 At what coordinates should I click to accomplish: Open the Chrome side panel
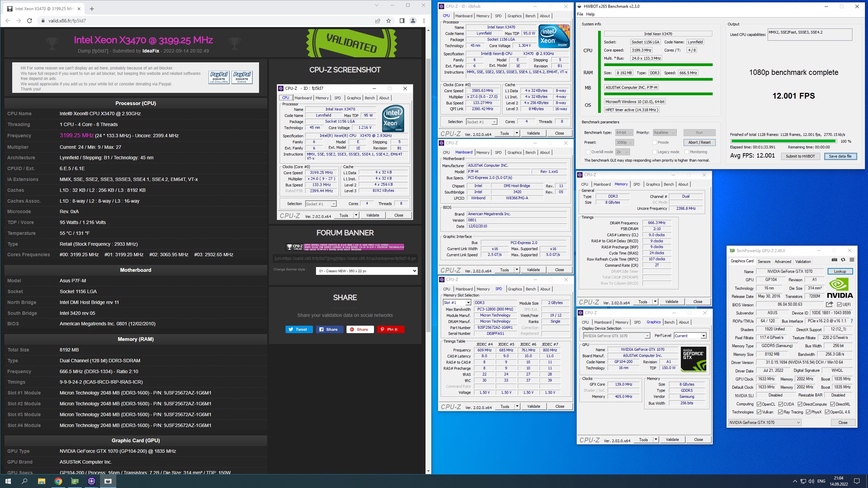402,21
